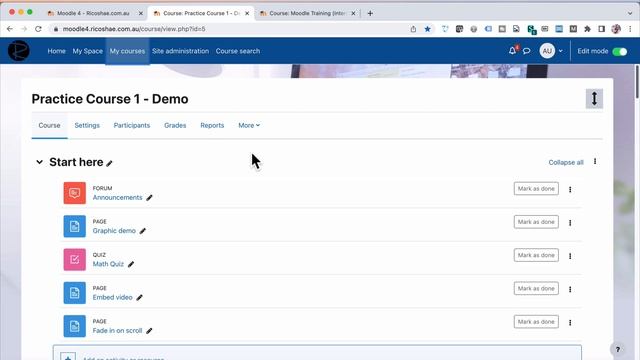Viewport: 640px width, 360px height.
Task: Open the messaging speech bubble icon
Action: 527,51
